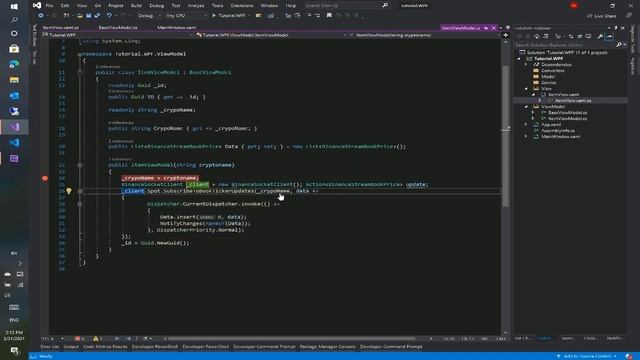Toggle Preview Selected Items in Solution Explorer

[609, 36]
